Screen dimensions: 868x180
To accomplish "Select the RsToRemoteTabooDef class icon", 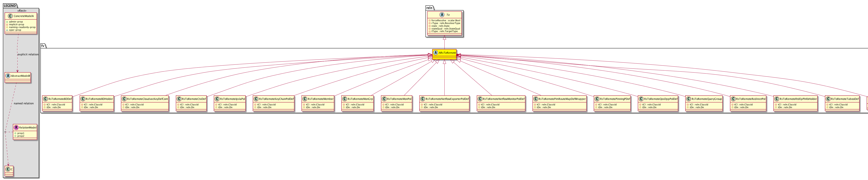I will [828, 99].
